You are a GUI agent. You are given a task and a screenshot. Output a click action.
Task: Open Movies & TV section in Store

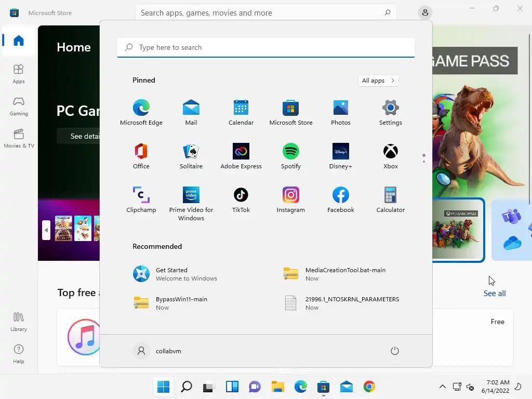click(19, 138)
